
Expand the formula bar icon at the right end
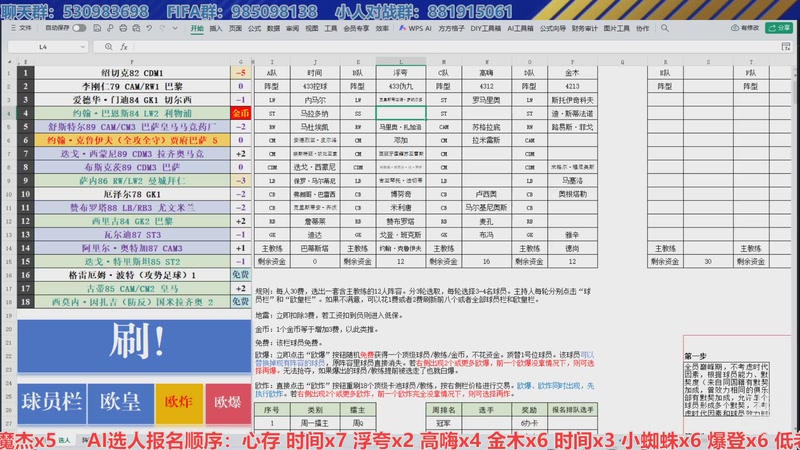[786, 47]
